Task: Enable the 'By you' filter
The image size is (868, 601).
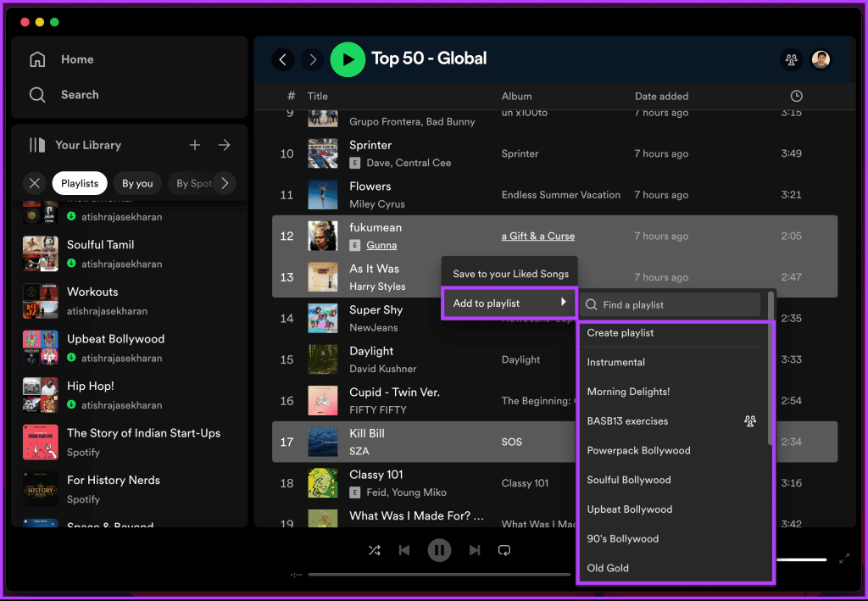Action: (x=137, y=183)
